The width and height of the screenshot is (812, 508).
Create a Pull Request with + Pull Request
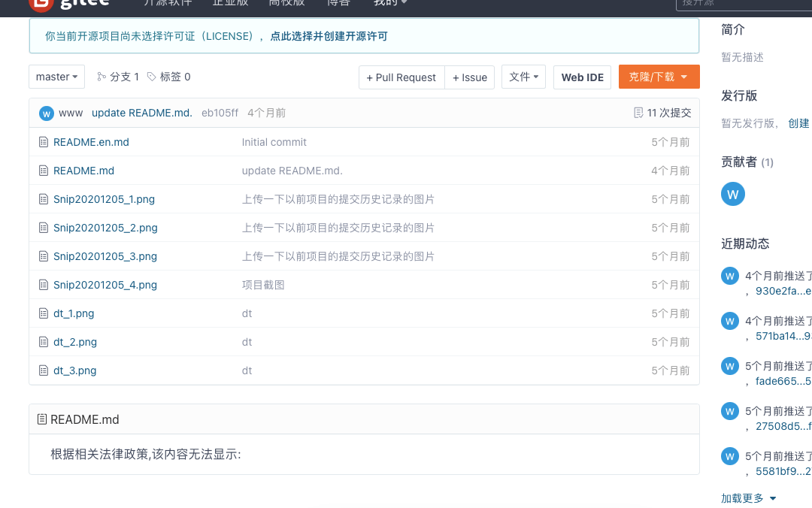401,77
